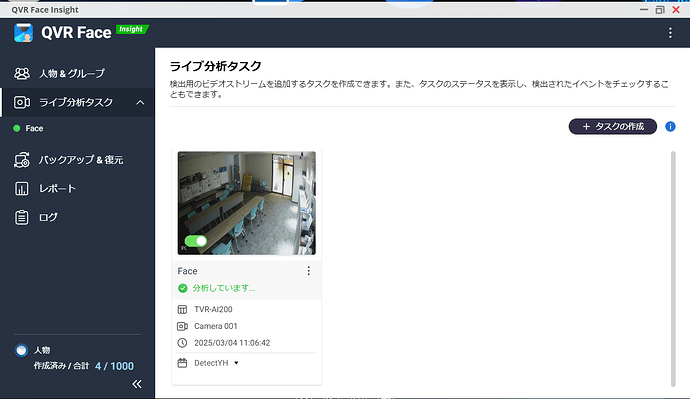Open the Camera 001 video thumbnail
This screenshot has height=399, width=690.
[x=246, y=203]
